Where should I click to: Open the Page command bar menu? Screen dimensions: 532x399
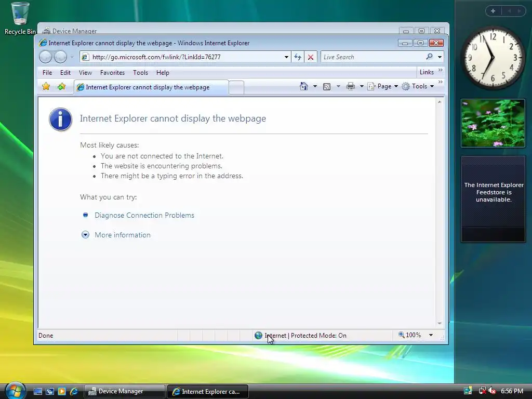point(383,86)
